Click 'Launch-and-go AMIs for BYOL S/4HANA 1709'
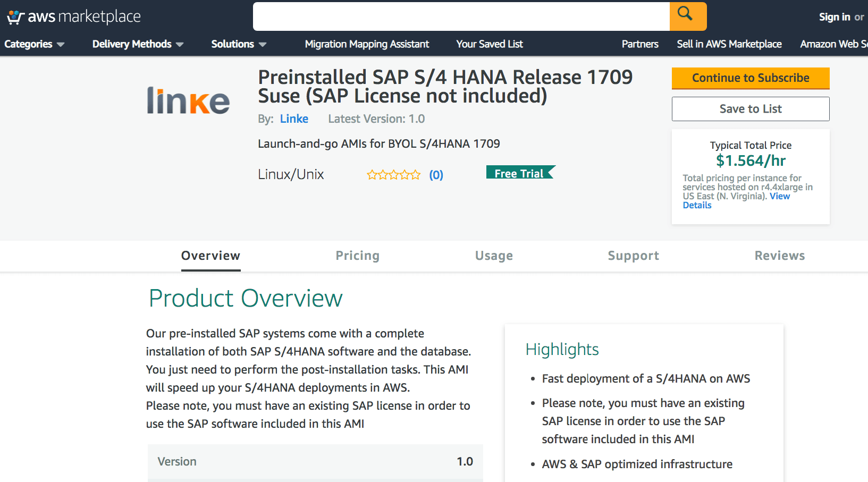This screenshot has height=482, width=868. coord(379,144)
